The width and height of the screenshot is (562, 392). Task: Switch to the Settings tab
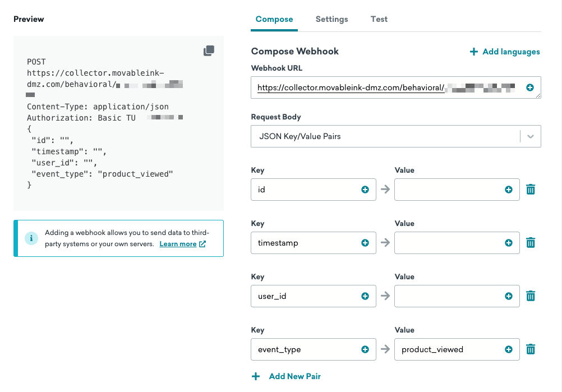[x=331, y=19]
